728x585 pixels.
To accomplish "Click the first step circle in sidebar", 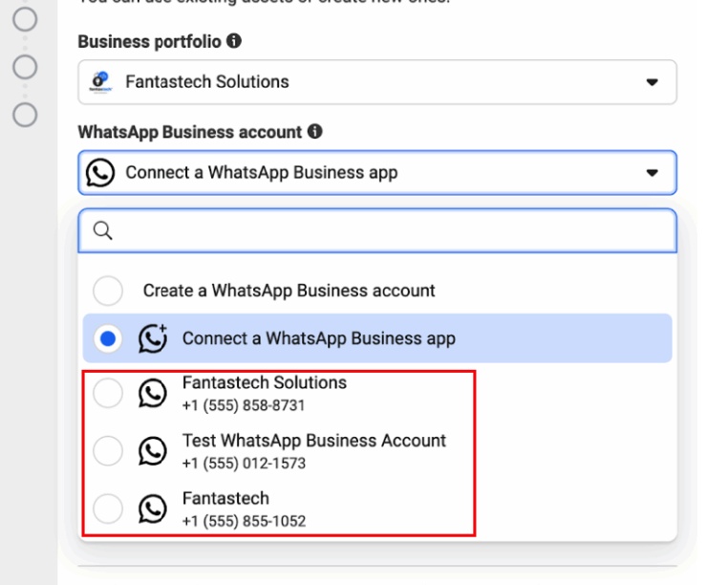I will [x=25, y=19].
